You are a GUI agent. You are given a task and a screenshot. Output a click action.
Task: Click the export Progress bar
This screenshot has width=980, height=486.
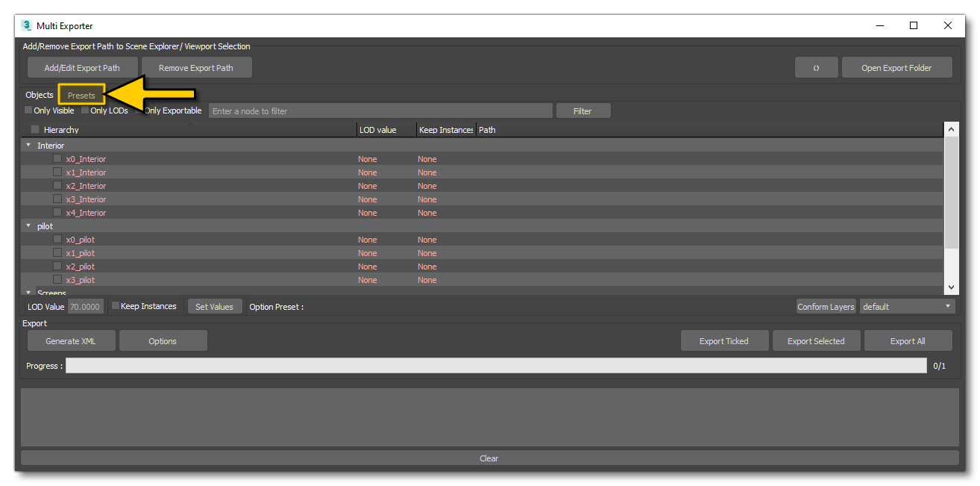click(496, 366)
